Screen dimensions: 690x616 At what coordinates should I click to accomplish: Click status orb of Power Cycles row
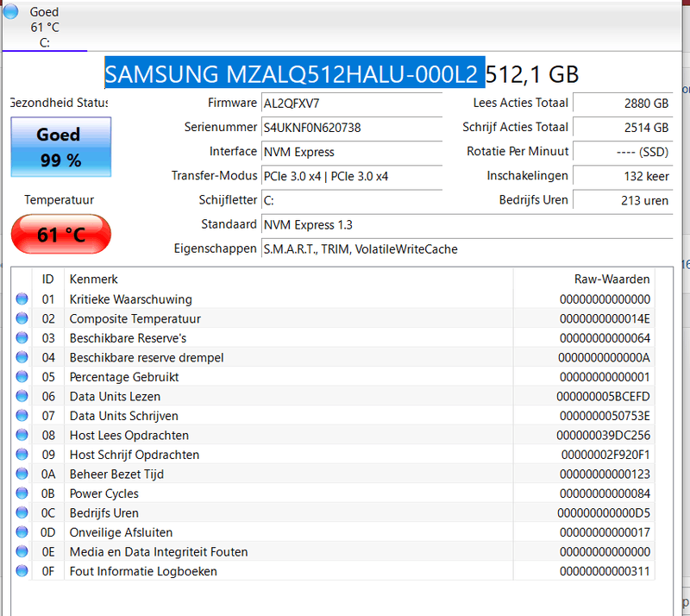point(22,493)
